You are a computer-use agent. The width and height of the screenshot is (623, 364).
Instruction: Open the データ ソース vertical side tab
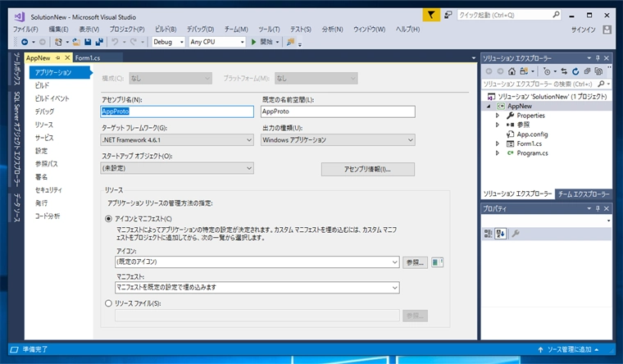(16, 208)
